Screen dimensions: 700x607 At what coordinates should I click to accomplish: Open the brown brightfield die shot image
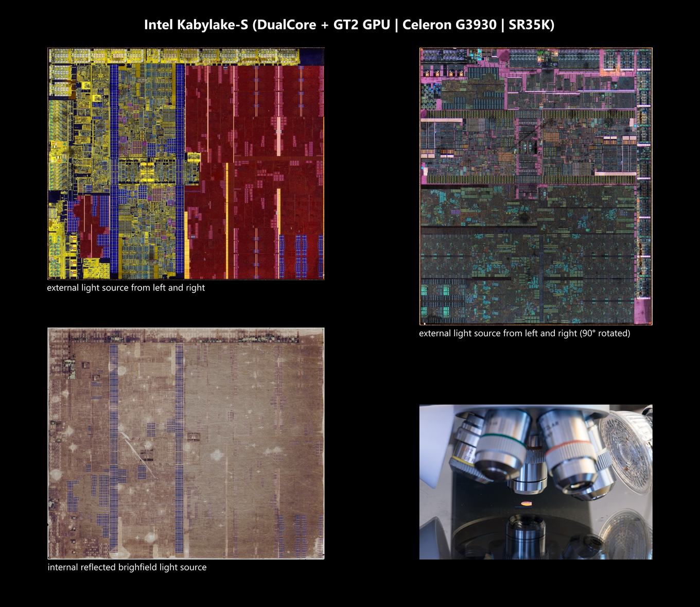coord(186,443)
